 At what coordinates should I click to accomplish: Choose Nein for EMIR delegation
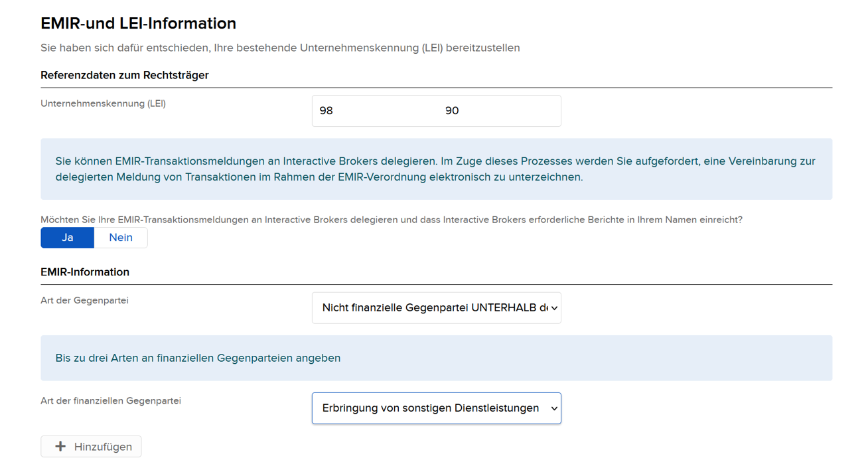121,238
